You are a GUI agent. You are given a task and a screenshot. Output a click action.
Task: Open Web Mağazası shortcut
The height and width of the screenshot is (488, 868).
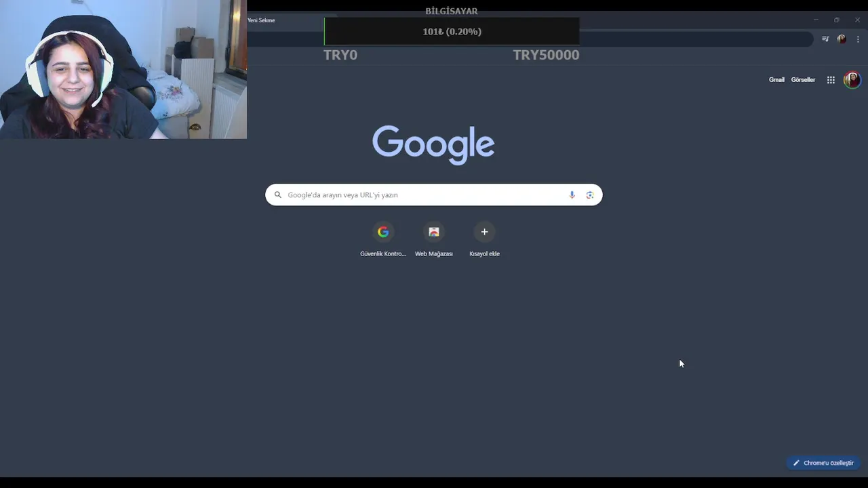click(x=434, y=240)
